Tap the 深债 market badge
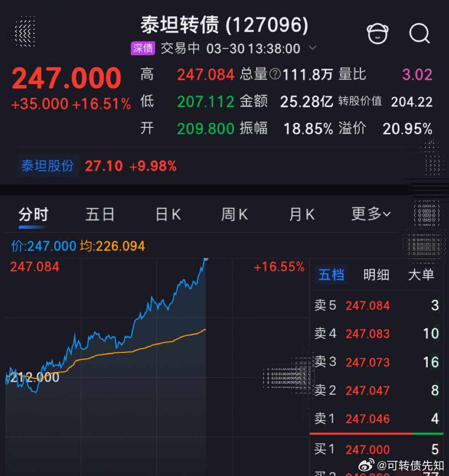The width and height of the screenshot is (449, 476). point(143,48)
